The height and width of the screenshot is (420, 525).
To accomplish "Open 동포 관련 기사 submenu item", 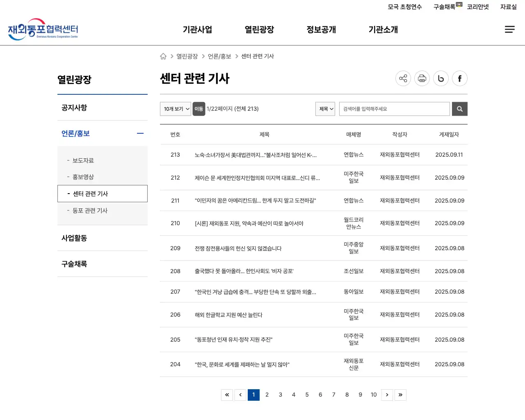I will coord(90,210).
